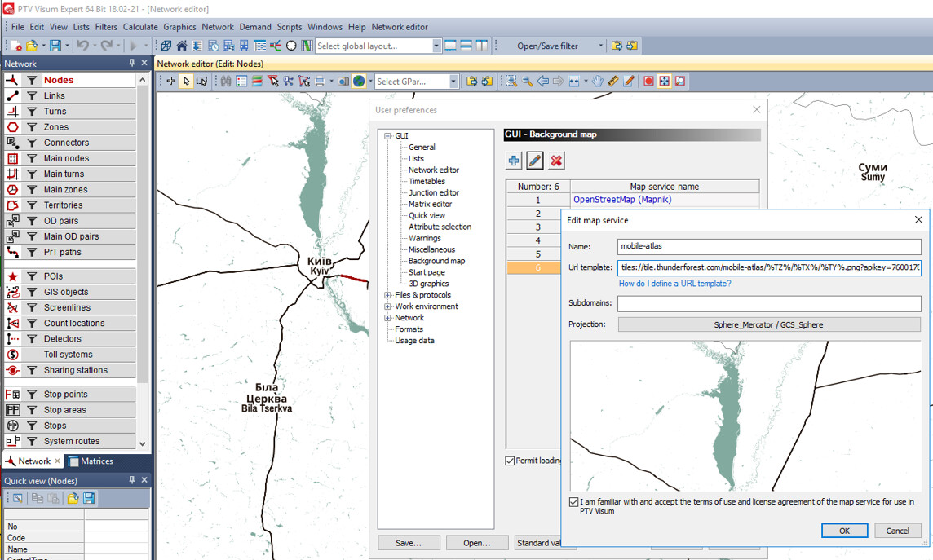The height and width of the screenshot is (560, 933).
Task: Click the Toll systems dollar icon
Action: point(12,355)
